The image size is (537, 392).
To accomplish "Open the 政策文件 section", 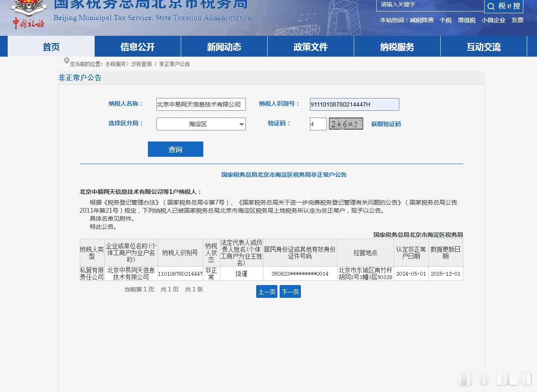I will (x=310, y=47).
